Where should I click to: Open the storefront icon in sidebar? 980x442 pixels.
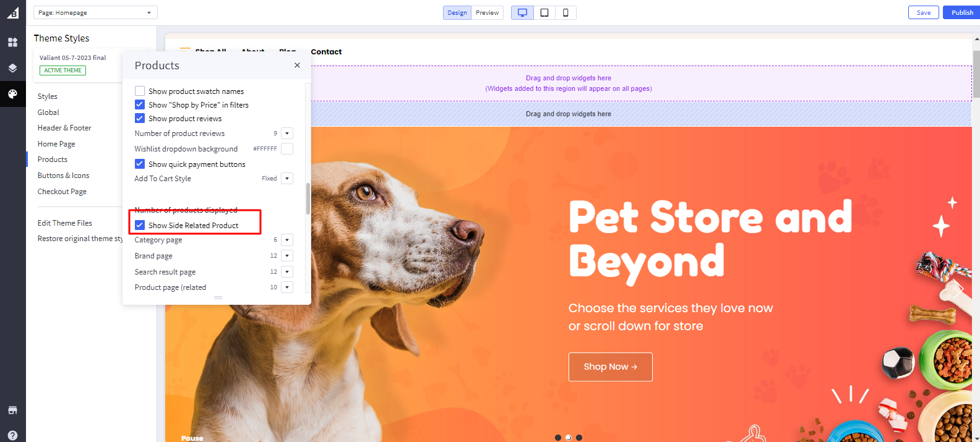pyautogui.click(x=12, y=410)
